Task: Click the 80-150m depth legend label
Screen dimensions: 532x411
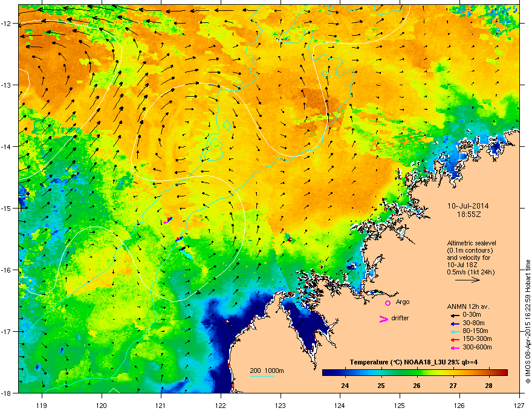Action: (475, 331)
